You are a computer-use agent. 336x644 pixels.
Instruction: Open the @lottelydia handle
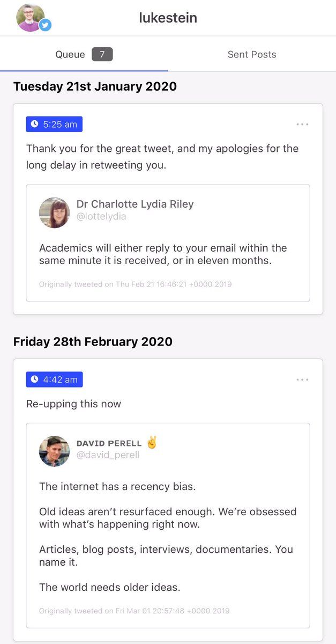point(101,217)
